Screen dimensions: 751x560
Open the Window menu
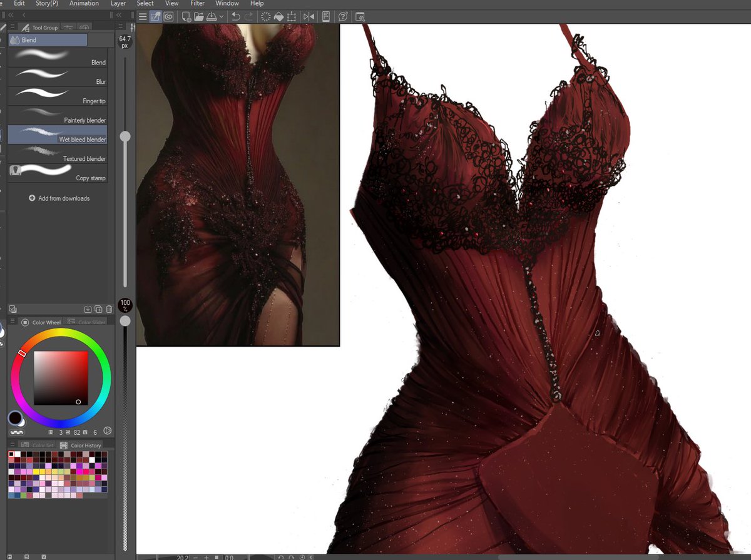point(227,3)
